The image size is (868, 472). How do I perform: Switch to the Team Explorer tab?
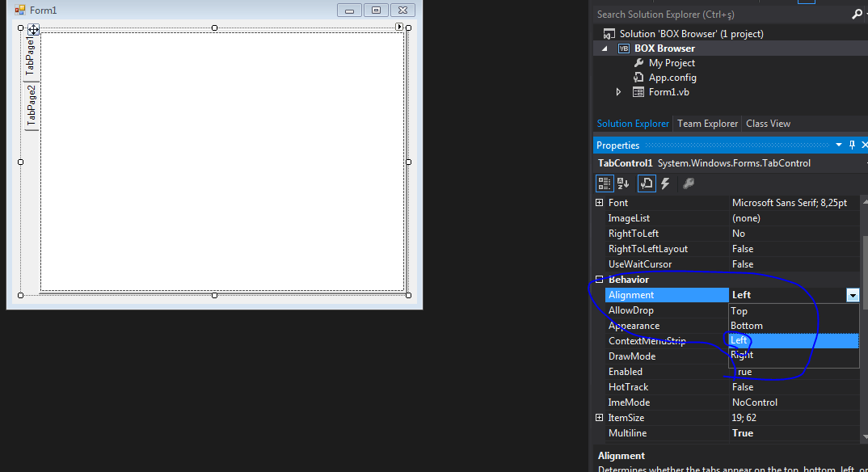[x=707, y=124]
